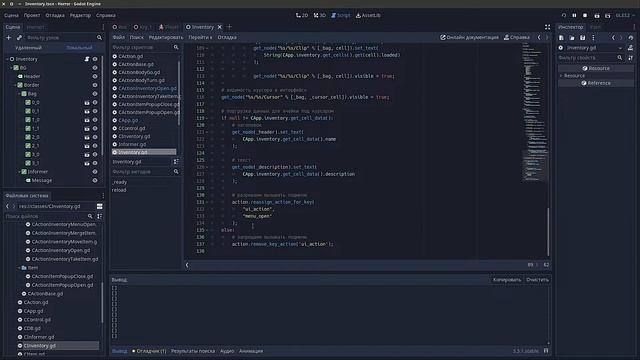
Task: Switch to the 2D workspace
Action: coord(302,15)
